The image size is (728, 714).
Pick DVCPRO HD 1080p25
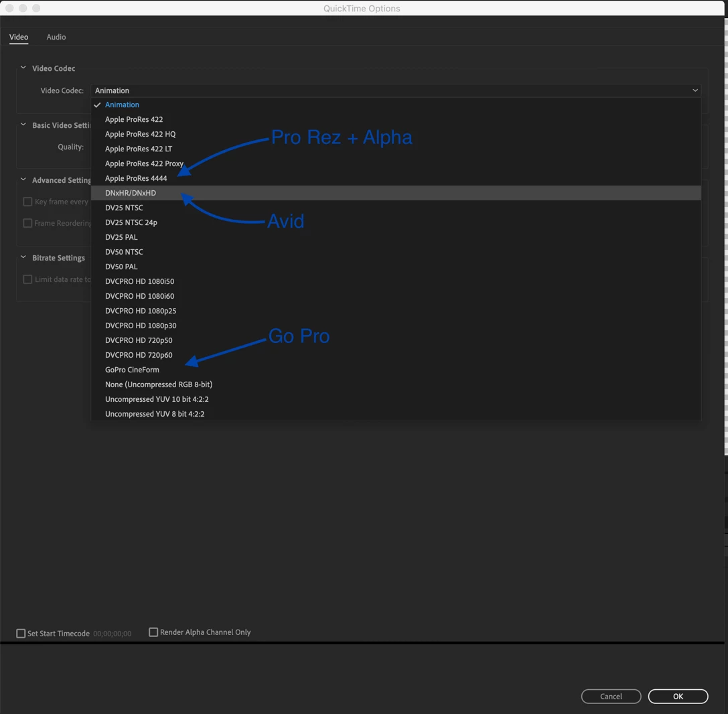click(x=396, y=311)
